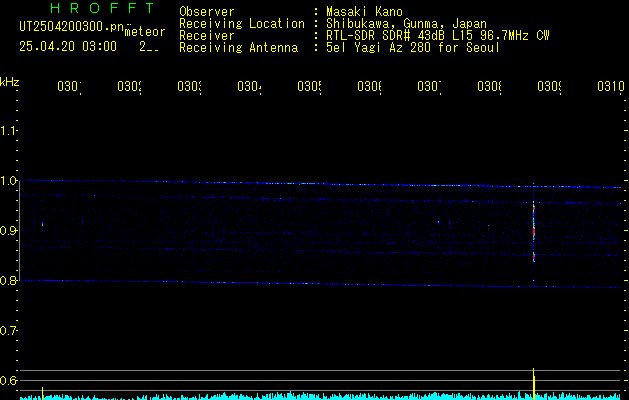Click the Receiving Location label
This screenshot has width=629, height=400.
pyautogui.click(x=242, y=24)
